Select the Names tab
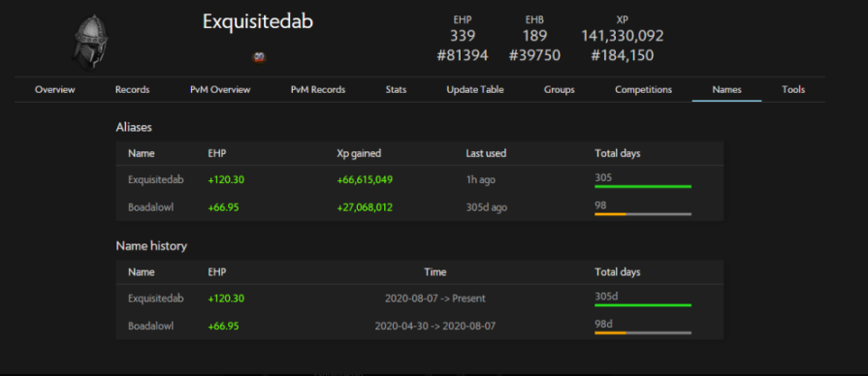Image resolution: width=868 pixels, height=376 pixels. pos(726,89)
